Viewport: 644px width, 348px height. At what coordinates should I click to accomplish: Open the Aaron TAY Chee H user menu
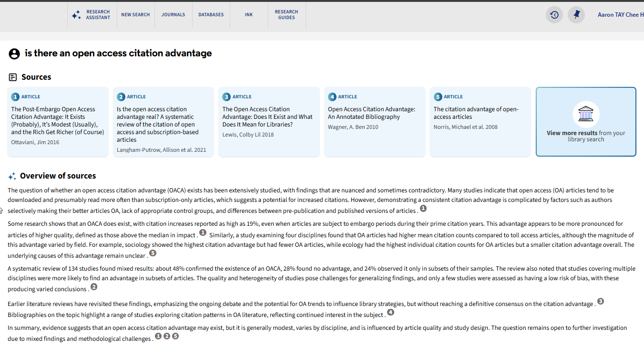(621, 15)
